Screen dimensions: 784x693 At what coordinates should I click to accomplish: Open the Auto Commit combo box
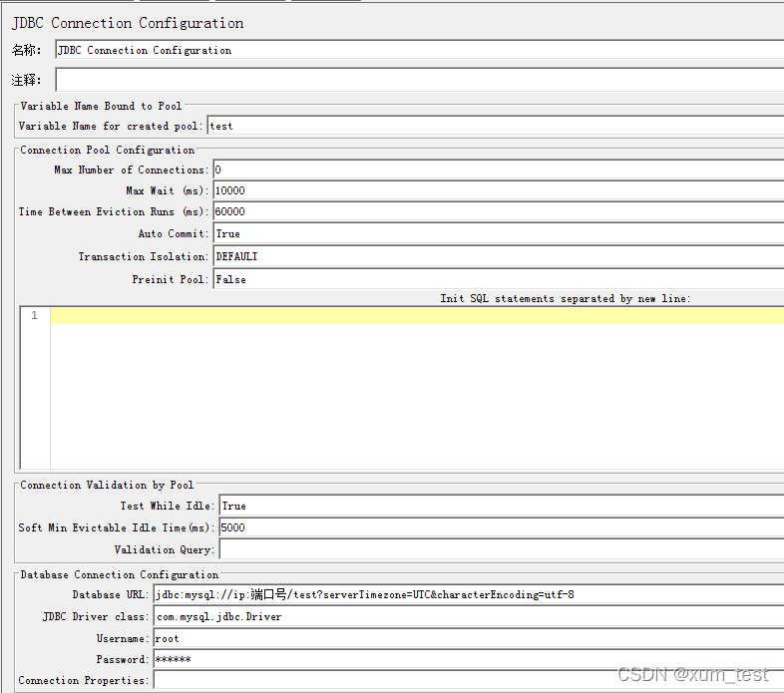499,233
